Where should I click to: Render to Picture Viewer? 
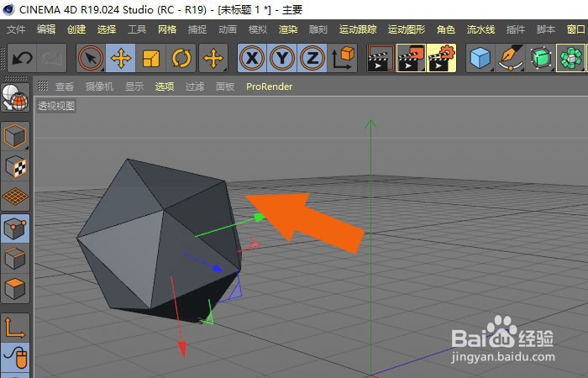(x=411, y=58)
